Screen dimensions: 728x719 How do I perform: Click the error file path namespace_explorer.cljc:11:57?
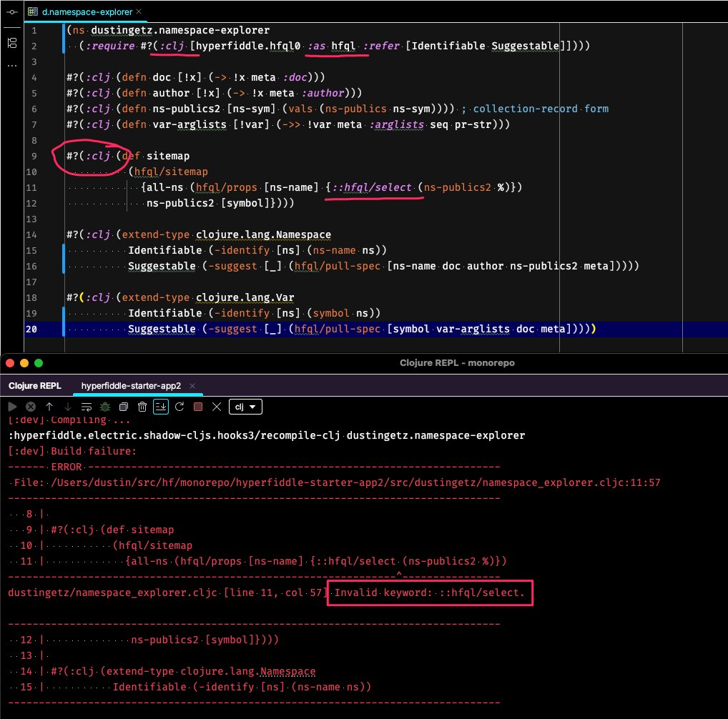tap(355, 482)
